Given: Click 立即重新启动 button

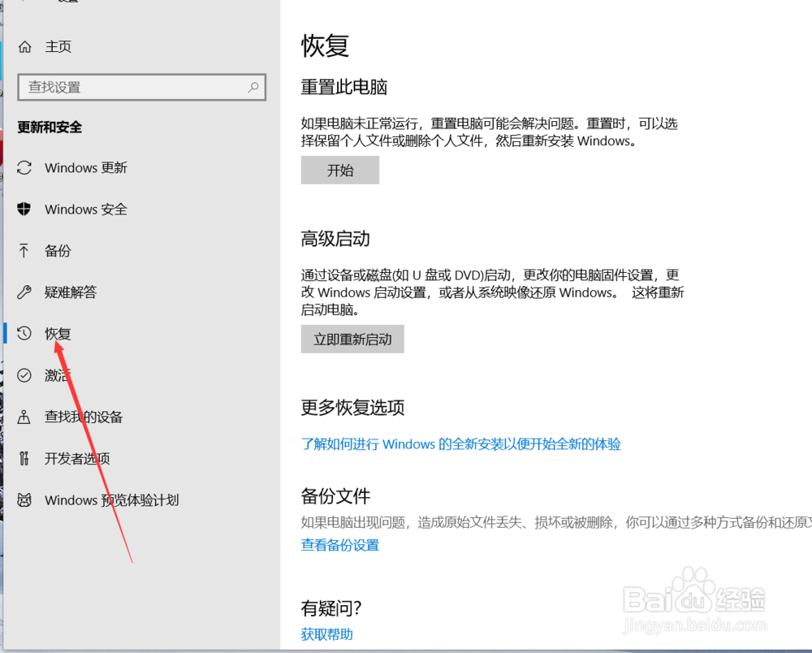Looking at the screenshot, I should pyautogui.click(x=352, y=339).
